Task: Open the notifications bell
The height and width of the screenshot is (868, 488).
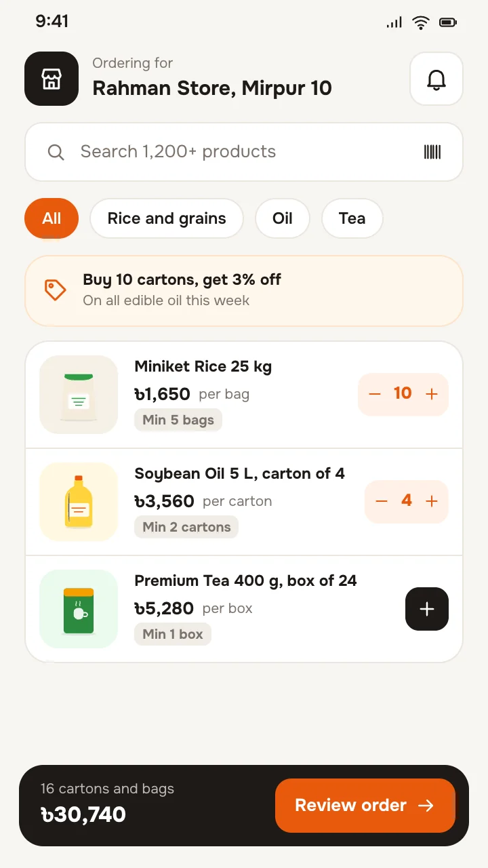Action: [x=436, y=79]
